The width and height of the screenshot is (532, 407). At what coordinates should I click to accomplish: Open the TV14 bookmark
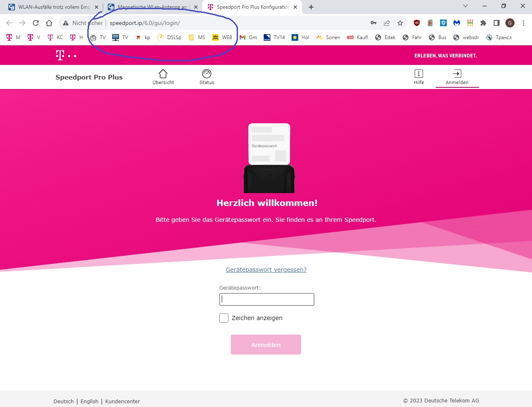click(275, 37)
